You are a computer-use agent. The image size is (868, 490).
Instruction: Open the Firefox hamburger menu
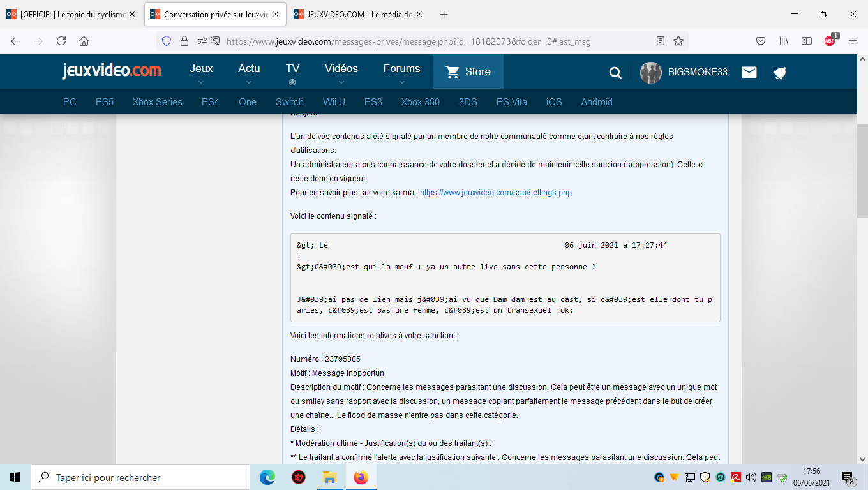pos(853,41)
